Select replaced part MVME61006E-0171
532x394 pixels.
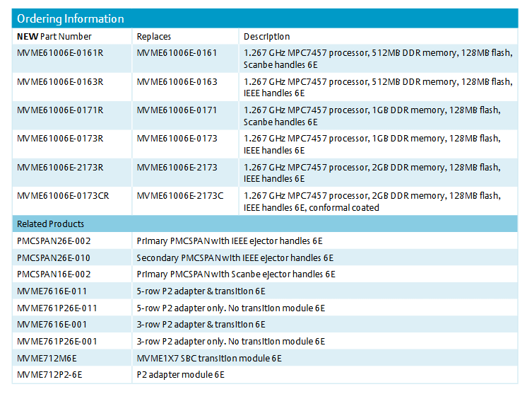pyautogui.click(x=177, y=110)
